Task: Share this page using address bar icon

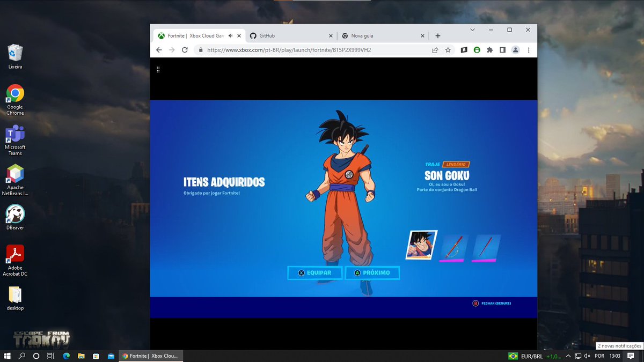Action: (x=435, y=50)
